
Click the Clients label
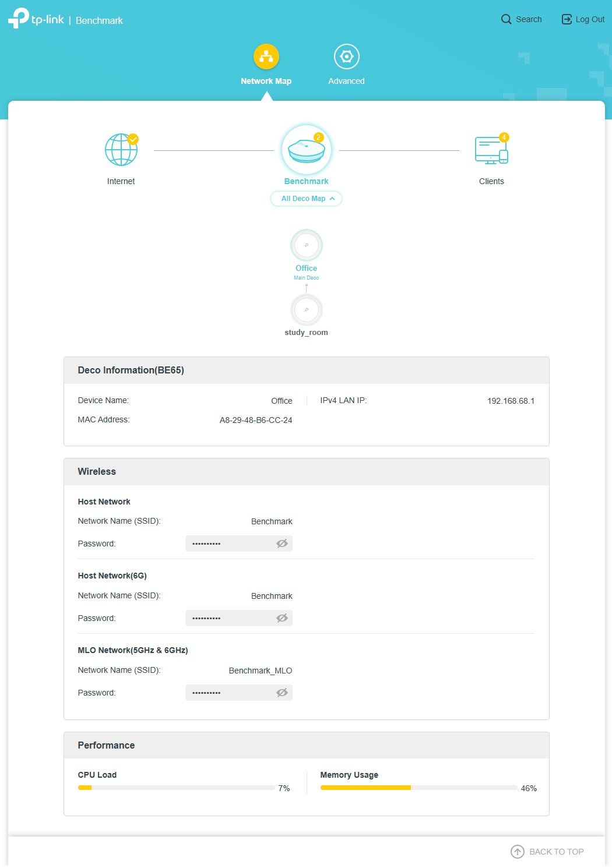[491, 181]
